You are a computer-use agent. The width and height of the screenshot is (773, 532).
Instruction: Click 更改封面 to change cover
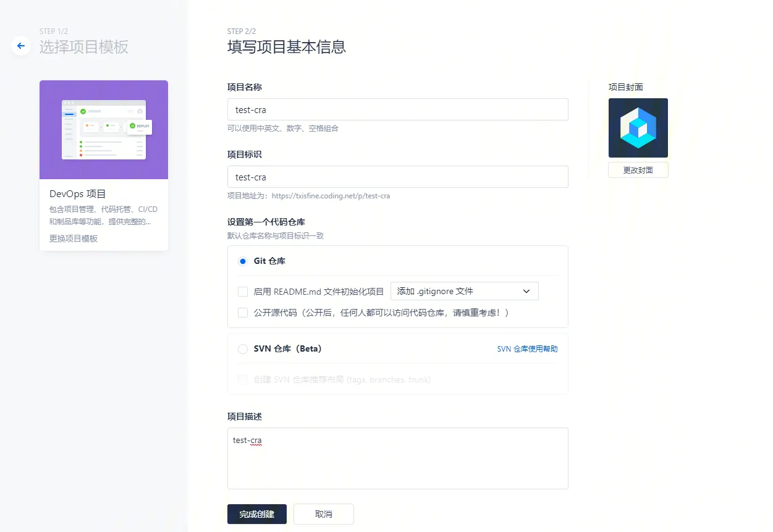638,170
